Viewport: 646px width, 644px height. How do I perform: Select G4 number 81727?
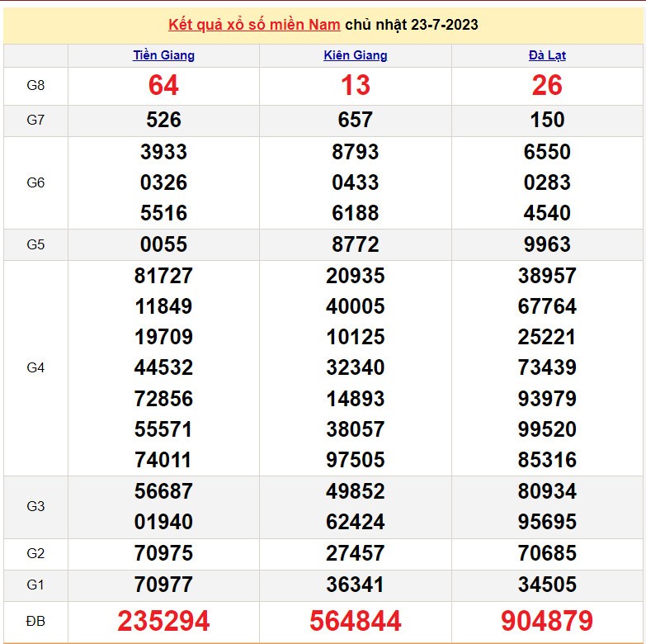[x=163, y=276]
